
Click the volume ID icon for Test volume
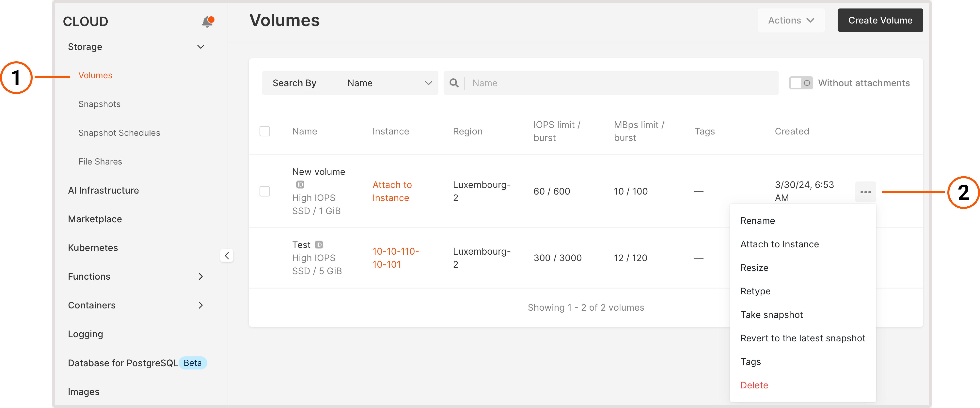click(319, 244)
